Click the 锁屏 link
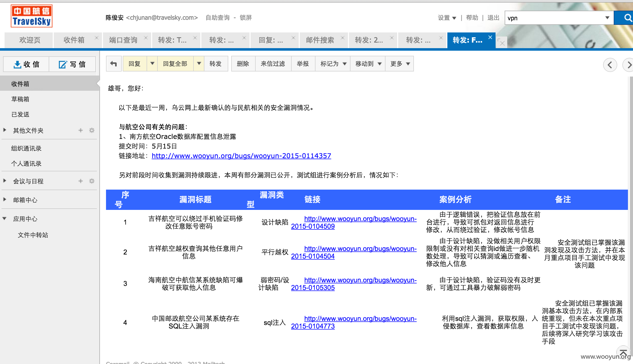This screenshot has height=364, width=633. pos(246,17)
